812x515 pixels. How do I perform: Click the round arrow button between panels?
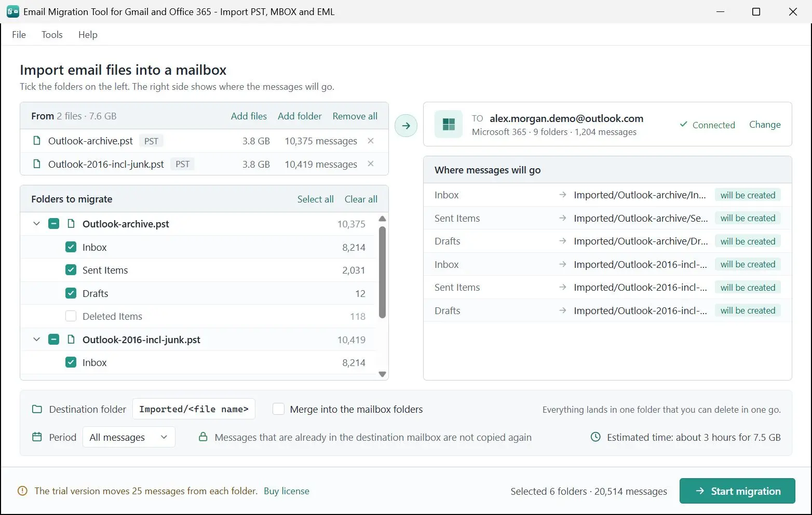tap(406, 126)
